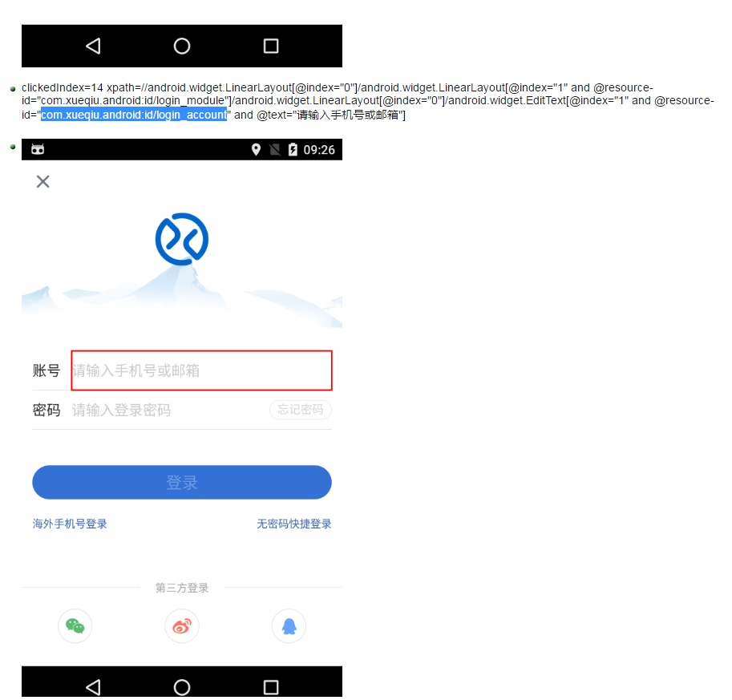The height and width of the screenshot is (700, 732).
Task: Tap the top Android home circle
Action: coord(182,46)
